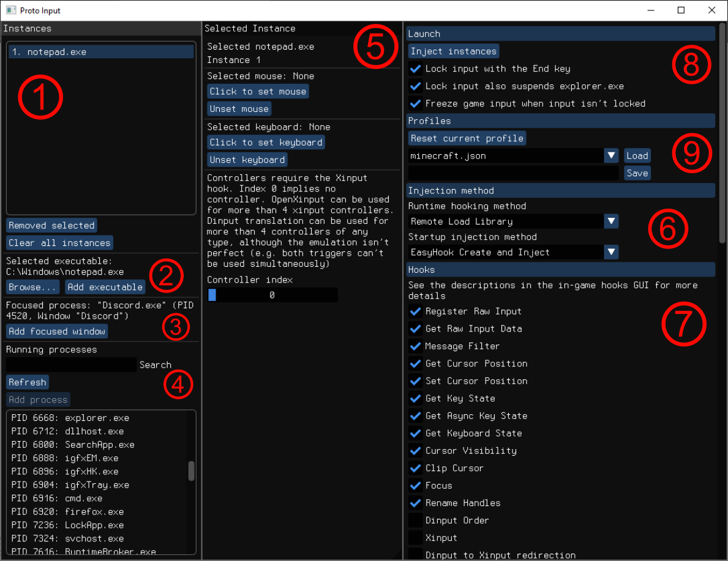Screen dimensions: 728x561
Task: Load the minecraft.json profile
Action: point(637,155)
